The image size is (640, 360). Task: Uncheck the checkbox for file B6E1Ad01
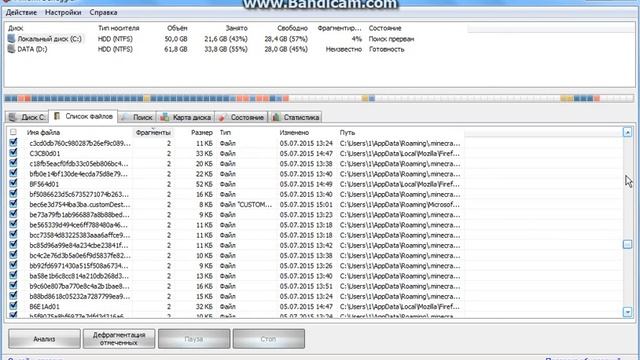[x=13, y=306]
